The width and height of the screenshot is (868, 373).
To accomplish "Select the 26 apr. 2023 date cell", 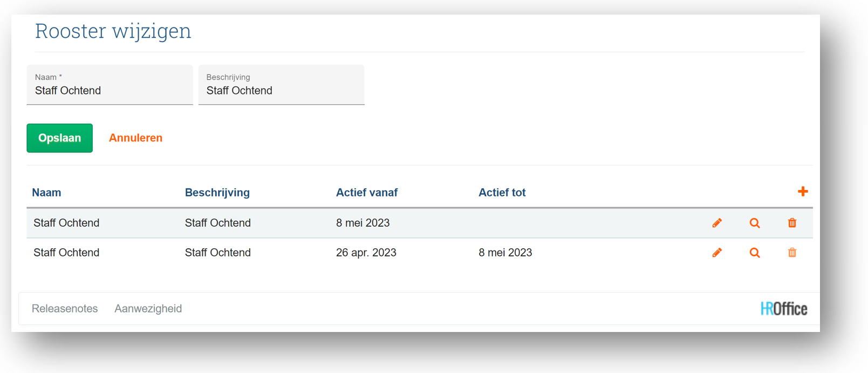I will coord(366,253).
